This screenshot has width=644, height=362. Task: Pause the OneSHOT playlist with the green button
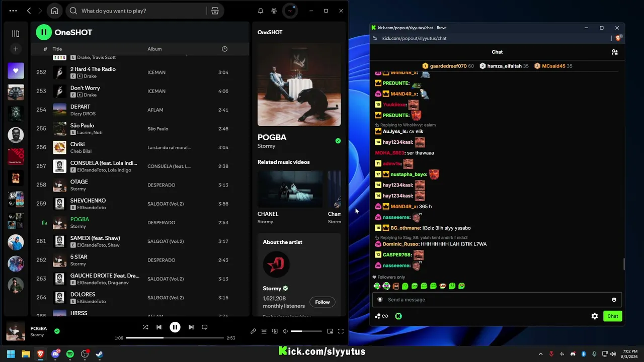[x=44, y=33]
